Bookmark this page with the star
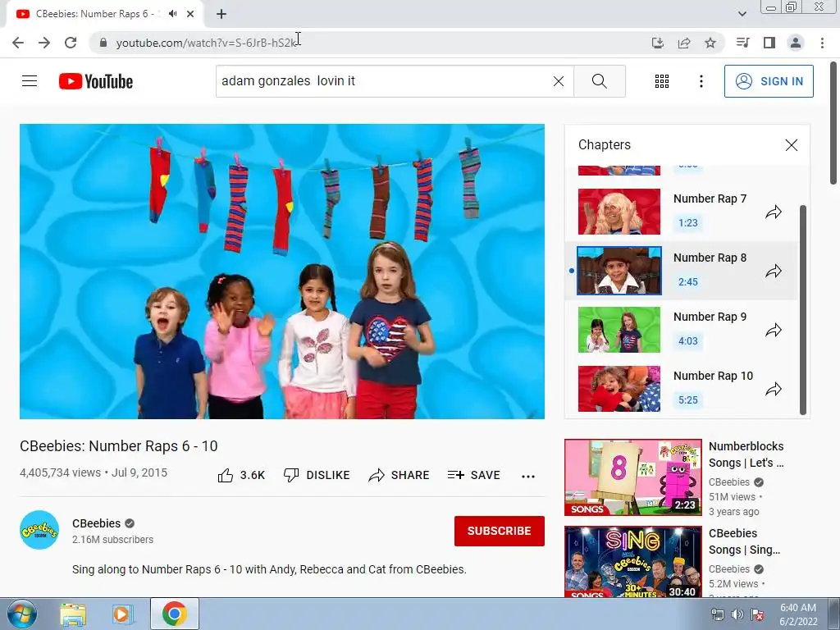 710,43
